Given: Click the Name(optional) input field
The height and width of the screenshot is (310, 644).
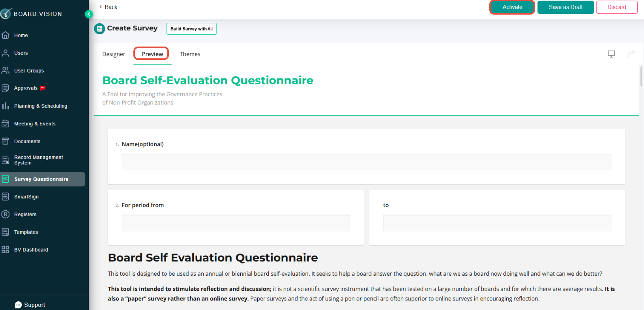Looking at the screenshot, I should [x=366, y=162].
